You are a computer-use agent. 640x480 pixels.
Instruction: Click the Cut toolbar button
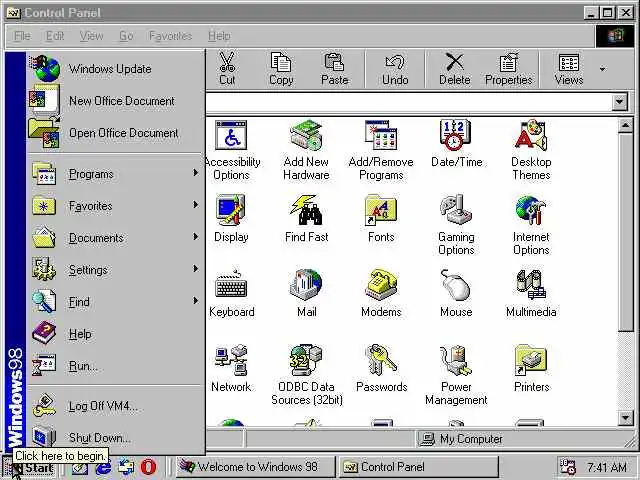[227, 69]
